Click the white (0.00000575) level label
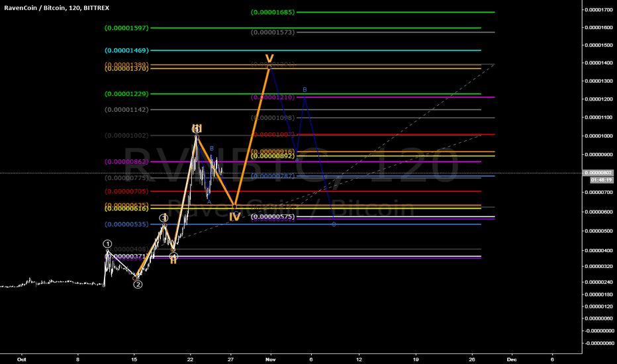Image resolution: width=617 pixels, height=364 pixels. (x=273, y=216)
